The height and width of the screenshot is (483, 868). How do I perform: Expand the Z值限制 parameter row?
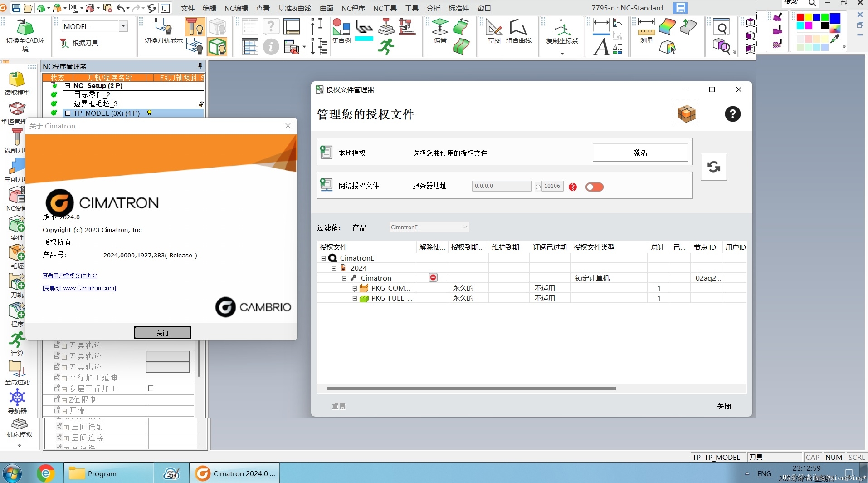pos(64,400)
